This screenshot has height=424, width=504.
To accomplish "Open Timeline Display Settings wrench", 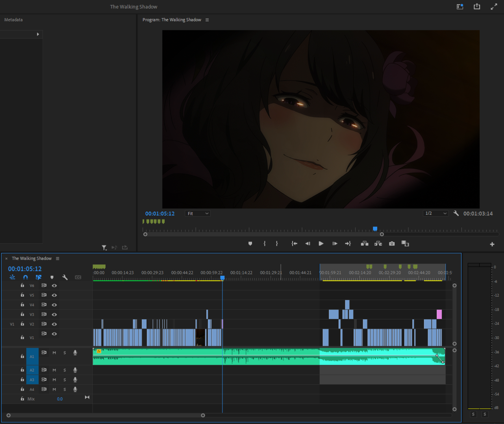I will click(65, 277).
